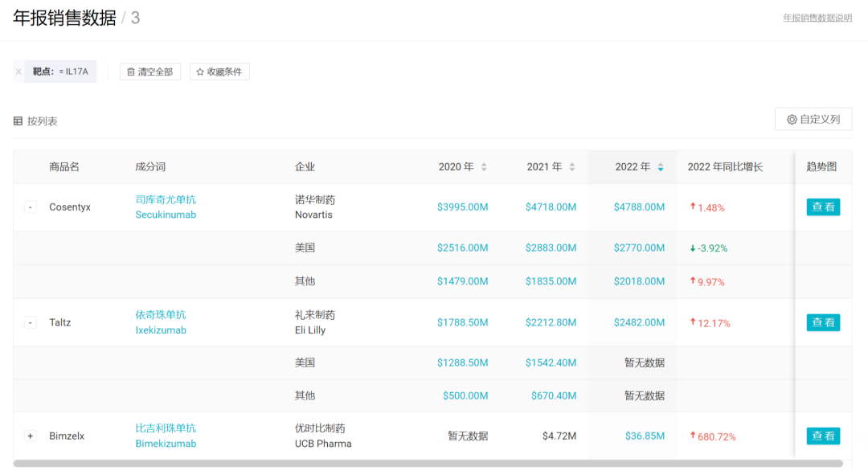Click the gear icon in 自定义列
The image size is (868, 475).
tap(792, 120)
